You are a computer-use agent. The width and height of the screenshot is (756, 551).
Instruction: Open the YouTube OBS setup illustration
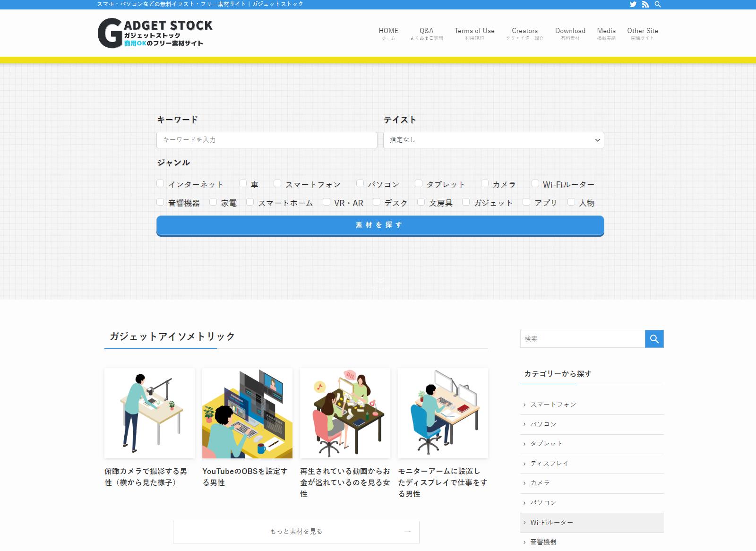[x=247, y=413]
